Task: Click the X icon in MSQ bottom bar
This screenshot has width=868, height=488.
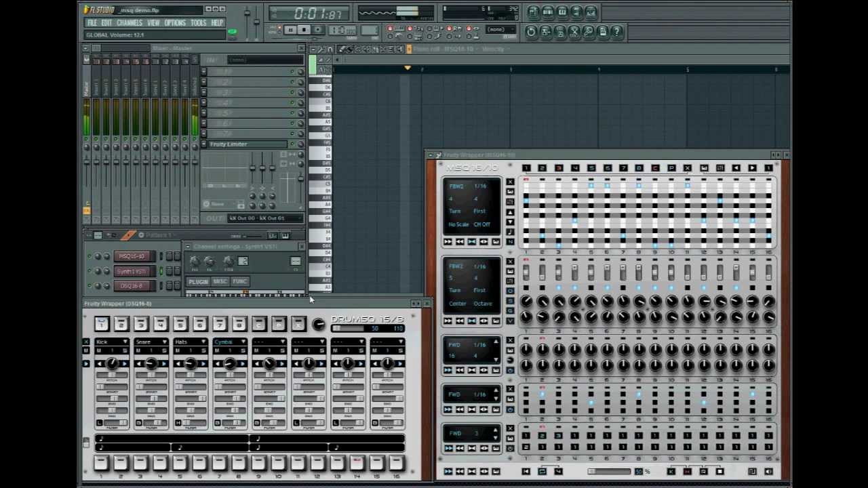Action: click(671, 472)
